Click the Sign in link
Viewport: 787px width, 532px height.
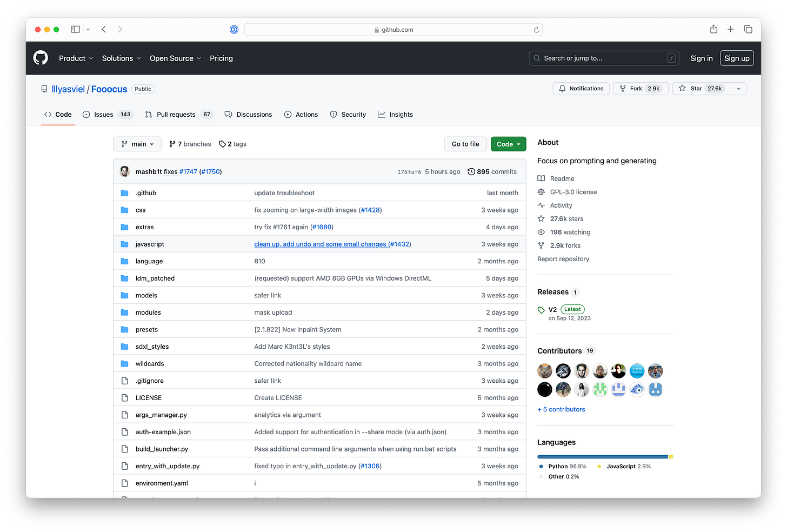[701, 58]
